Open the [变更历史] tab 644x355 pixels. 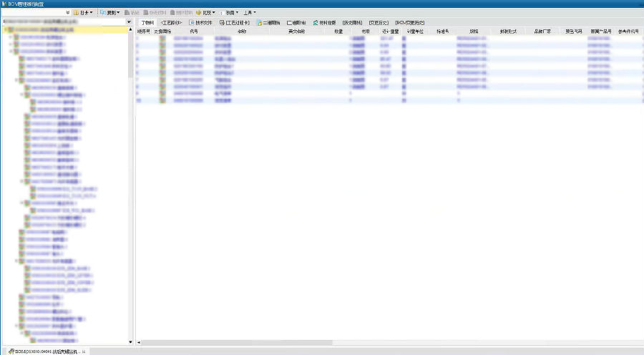click(379, 23)
